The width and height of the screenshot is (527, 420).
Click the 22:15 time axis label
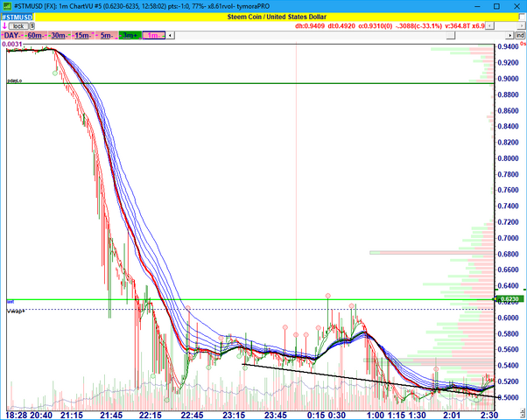pos(151,416)
